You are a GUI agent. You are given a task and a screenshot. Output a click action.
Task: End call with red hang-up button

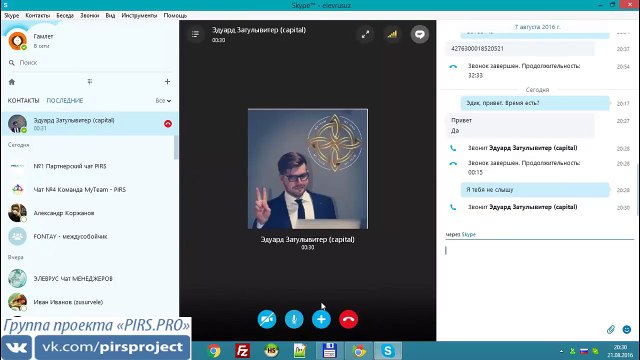[348, 319]
